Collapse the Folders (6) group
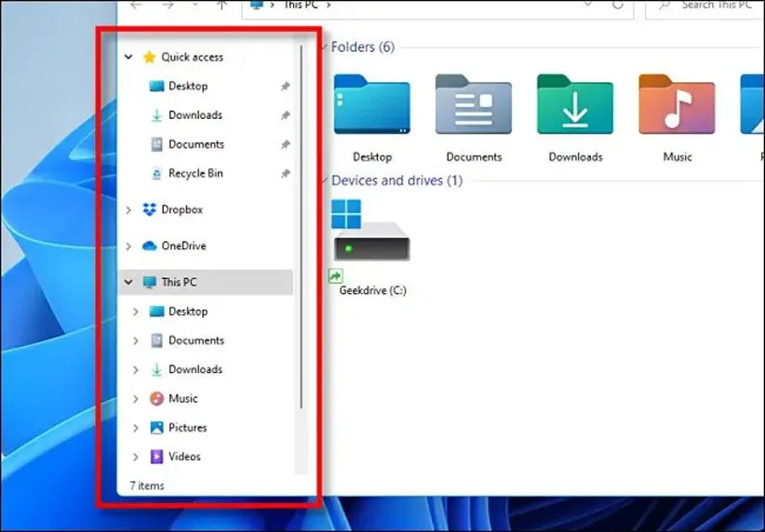Screen dimensions: 765x532 pyautogui.click(x=323, y=47)
